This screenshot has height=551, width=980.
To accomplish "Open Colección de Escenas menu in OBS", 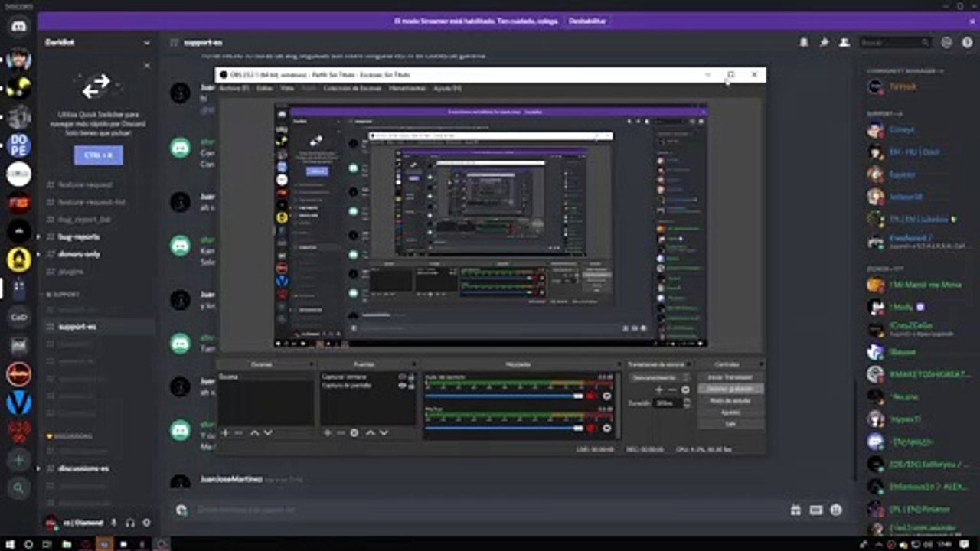I will coord(353,88).
